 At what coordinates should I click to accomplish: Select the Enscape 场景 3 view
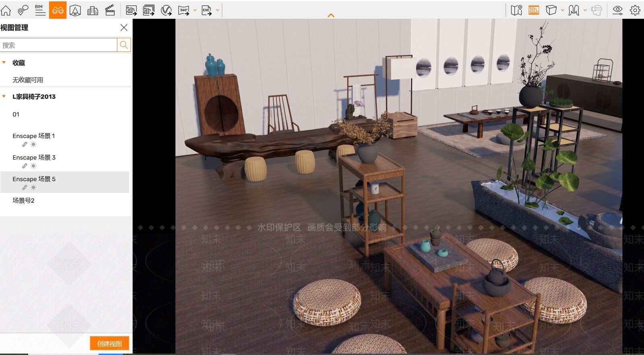click(x=34, y=158)
